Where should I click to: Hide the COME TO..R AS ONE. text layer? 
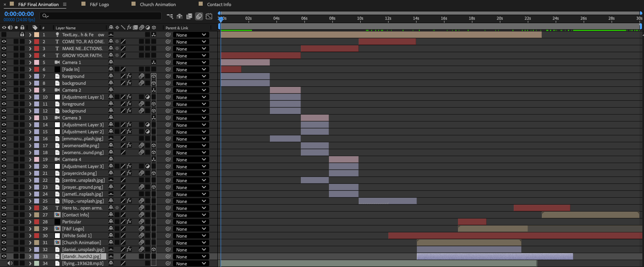[x=4, y=42]
